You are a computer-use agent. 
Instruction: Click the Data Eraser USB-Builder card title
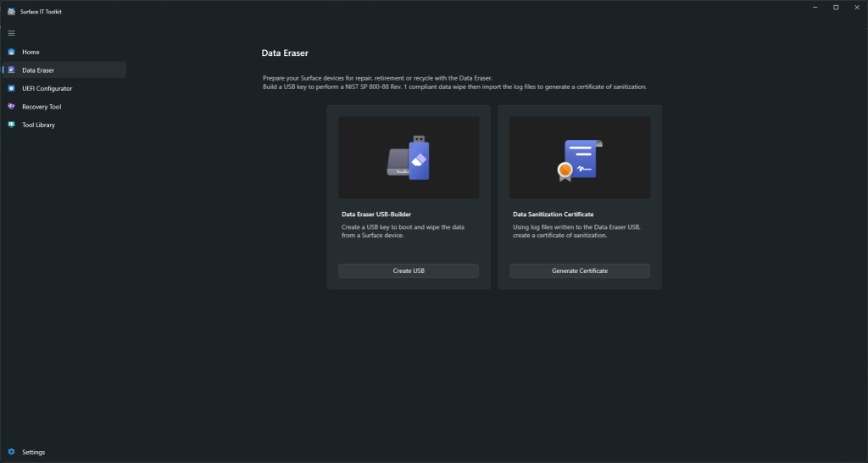[376, 215]
